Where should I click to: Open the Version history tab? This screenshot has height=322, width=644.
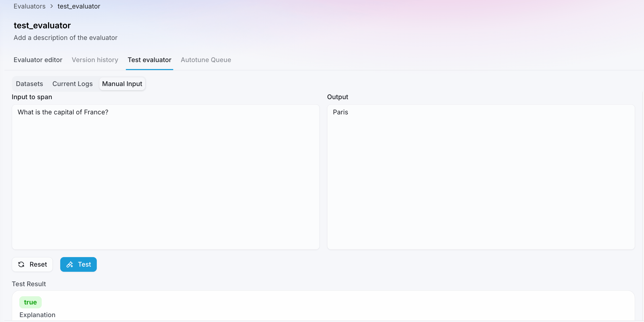click(95, 60)
